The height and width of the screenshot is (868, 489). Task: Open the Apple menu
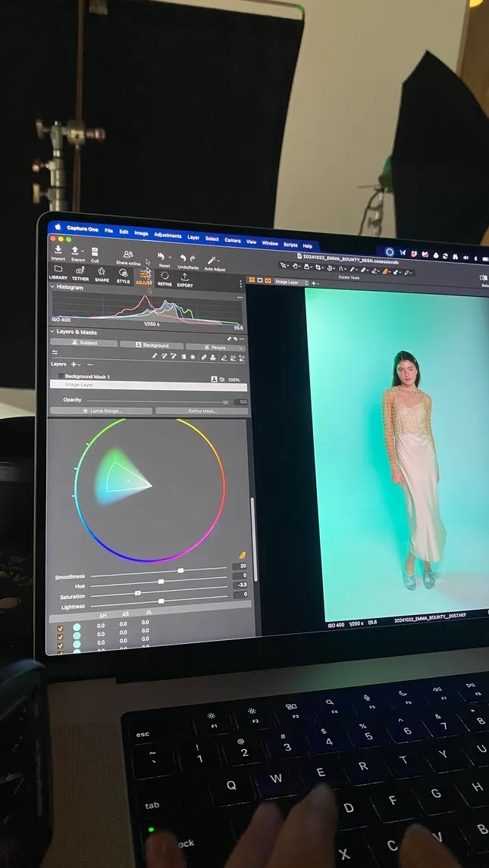tap(57, 226)
